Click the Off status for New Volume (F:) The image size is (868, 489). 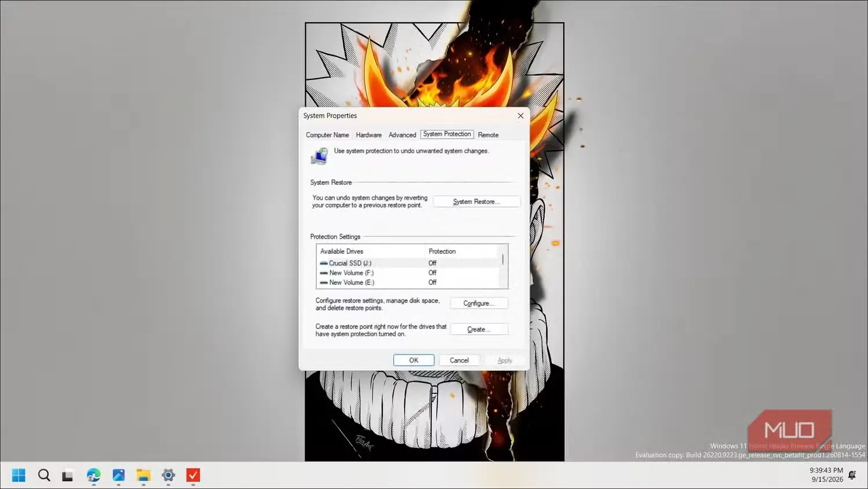click(433, 273)
